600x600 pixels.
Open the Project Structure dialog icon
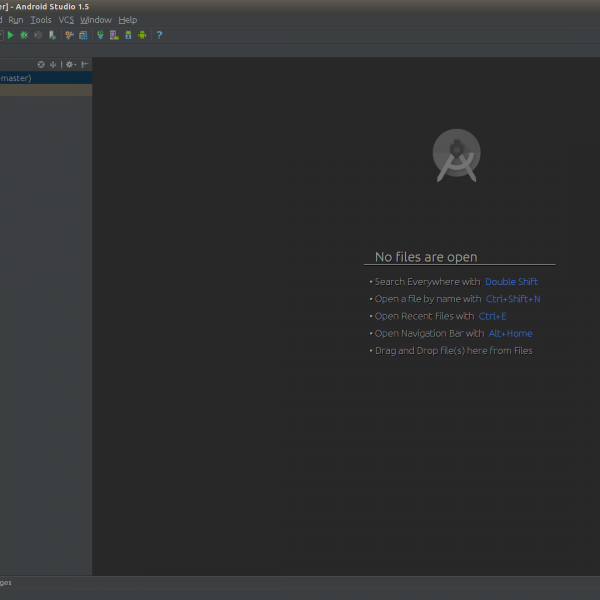tap(83, 35)
